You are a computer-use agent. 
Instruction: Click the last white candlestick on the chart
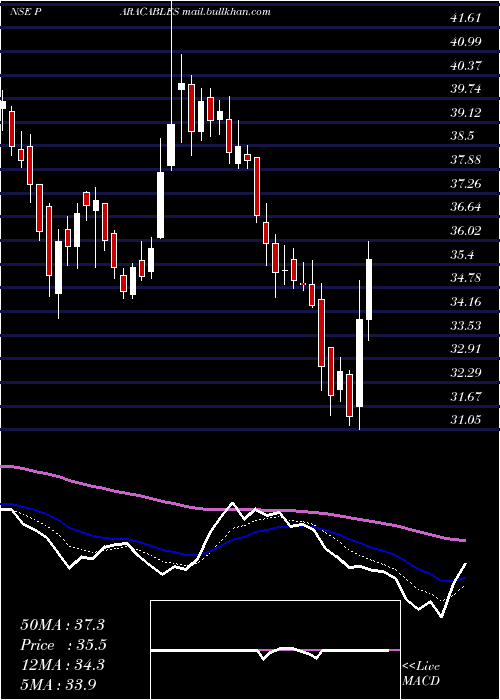369,289
